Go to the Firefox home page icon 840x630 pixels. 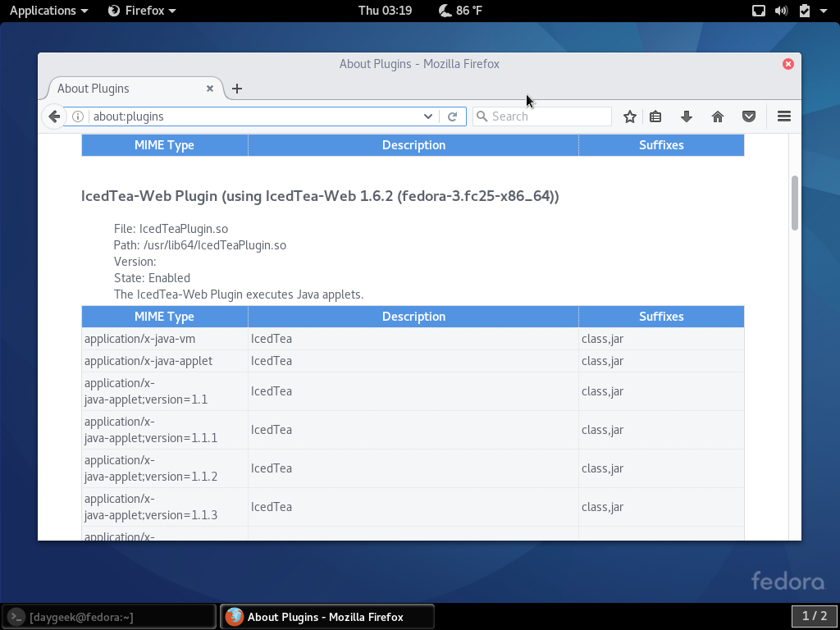coord(717,116)
